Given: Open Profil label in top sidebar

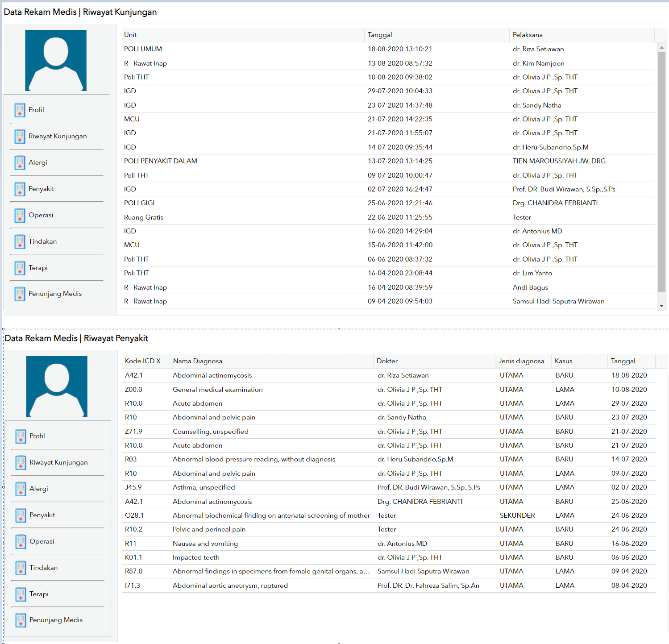Looking at the screenshot, I should 36,110.
